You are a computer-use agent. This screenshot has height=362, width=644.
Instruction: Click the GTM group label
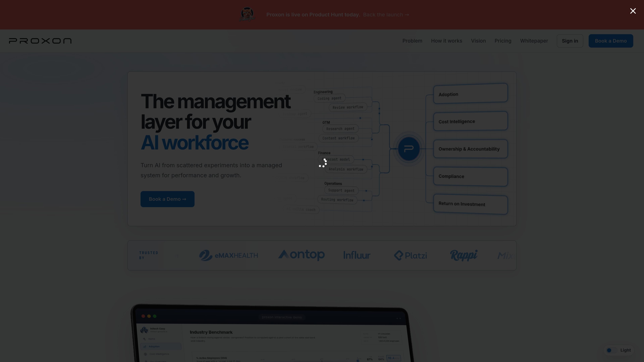326,122
